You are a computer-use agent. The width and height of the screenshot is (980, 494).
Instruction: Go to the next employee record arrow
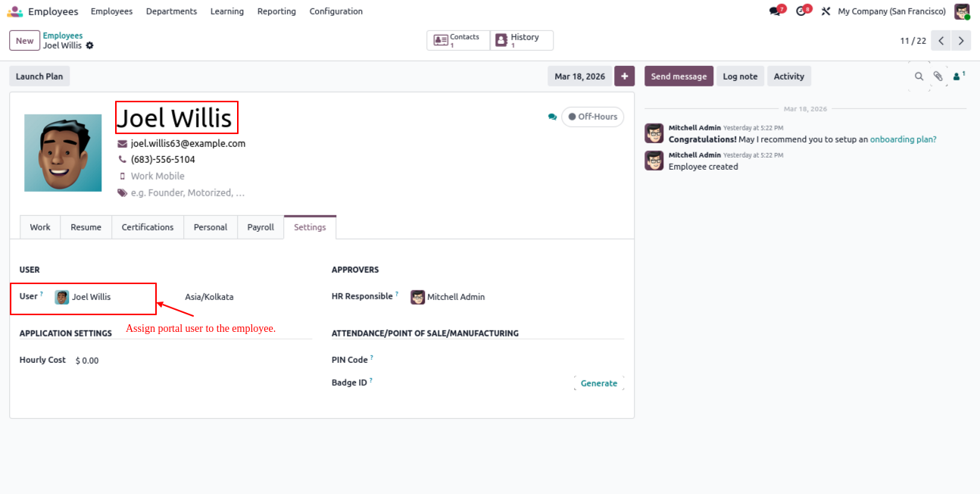[x=961, y=41]
